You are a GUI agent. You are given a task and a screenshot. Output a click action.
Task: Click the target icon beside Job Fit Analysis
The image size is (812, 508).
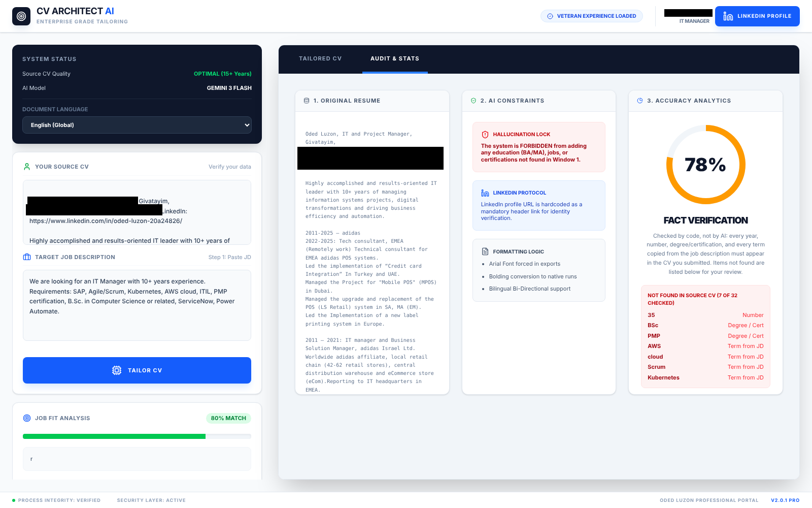click(27, 418)
